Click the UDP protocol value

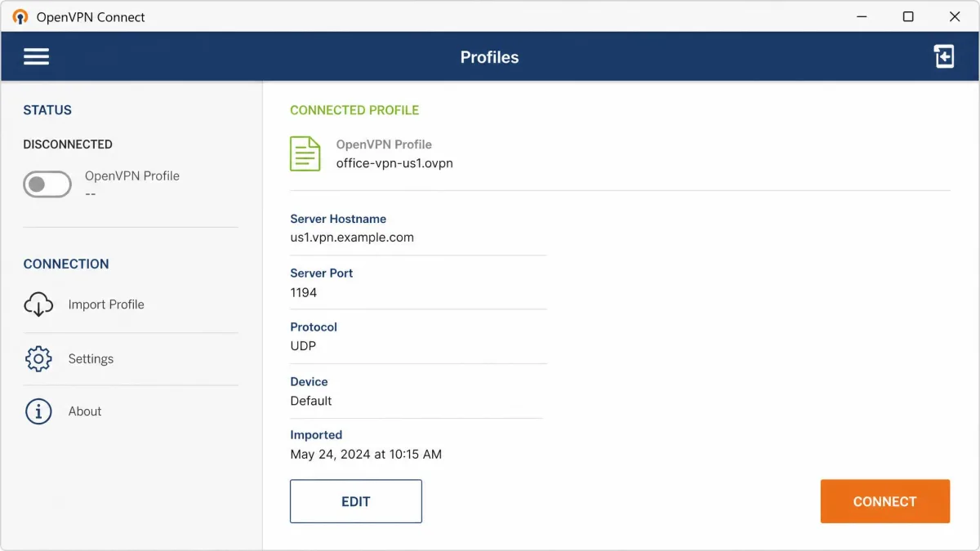point(303,346)
